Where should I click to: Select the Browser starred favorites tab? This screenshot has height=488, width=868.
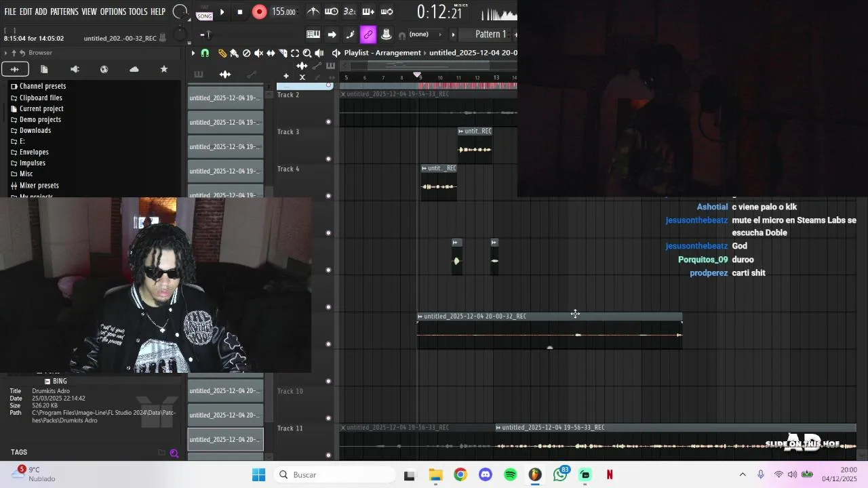pos(163,69)
